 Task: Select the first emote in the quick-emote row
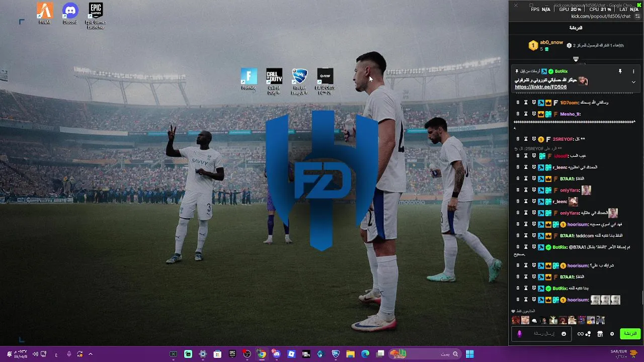(516, 320)
